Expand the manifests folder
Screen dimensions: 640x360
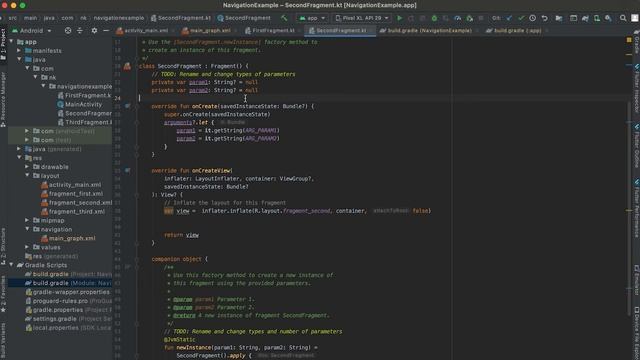(x=19, y=51)
